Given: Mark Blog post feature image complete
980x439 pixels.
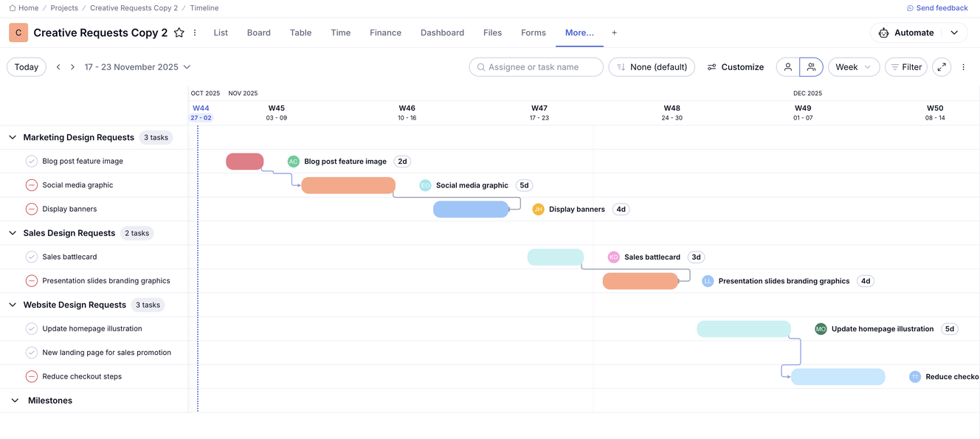Looking at the screenshot, I should pos(32,161).
